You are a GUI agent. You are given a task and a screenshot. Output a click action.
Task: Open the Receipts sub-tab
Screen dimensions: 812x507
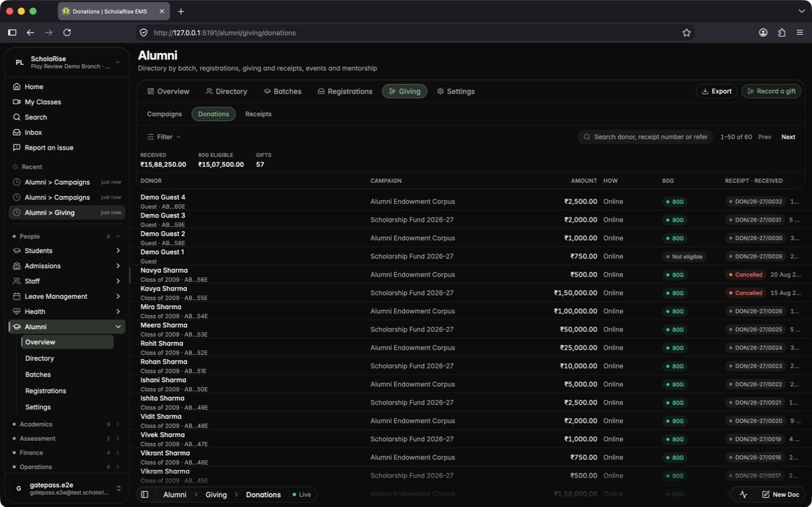pos(258,114)
